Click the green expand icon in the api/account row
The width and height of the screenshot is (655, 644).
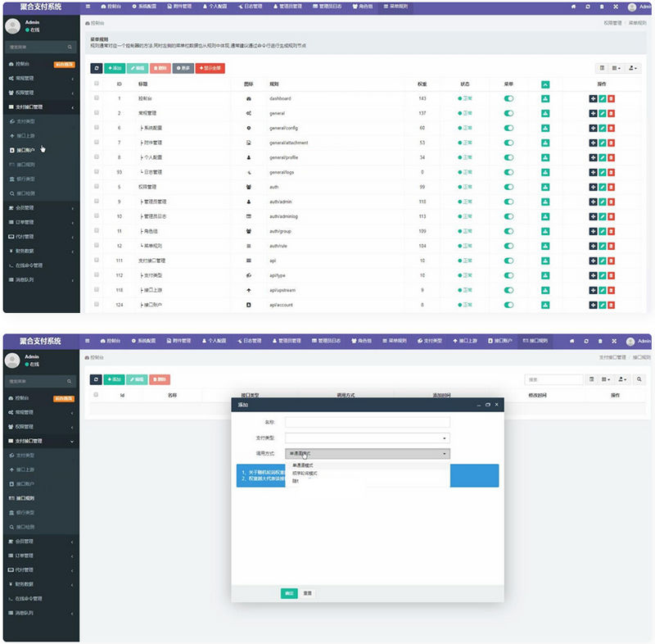click(545, 305)
